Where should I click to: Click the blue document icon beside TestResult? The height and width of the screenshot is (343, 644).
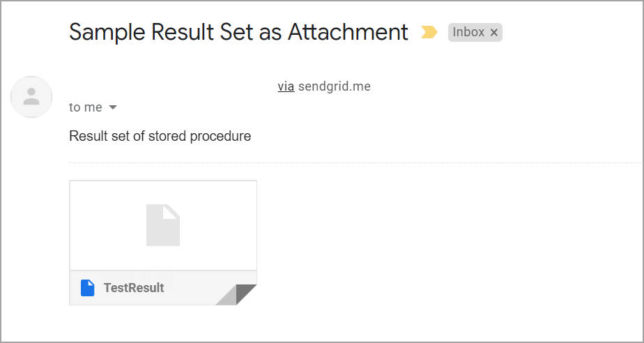87,287
